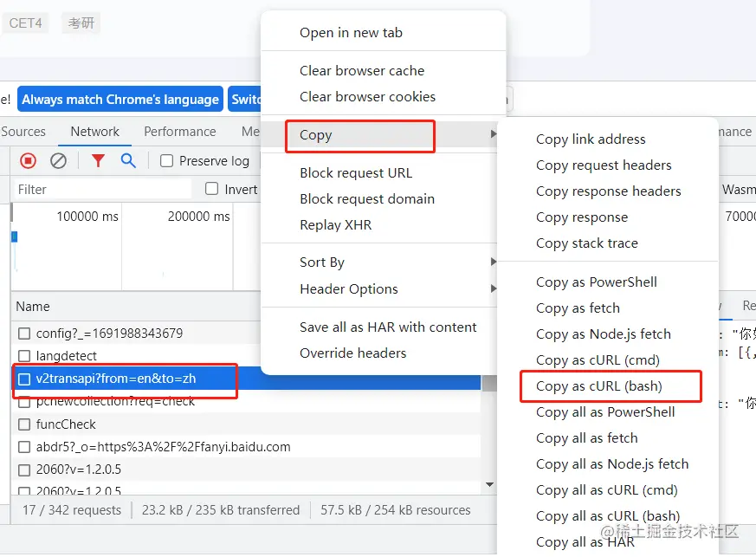Choose Copy as cURL (bash)
The image size is (756, 557).
coord(599,386)
